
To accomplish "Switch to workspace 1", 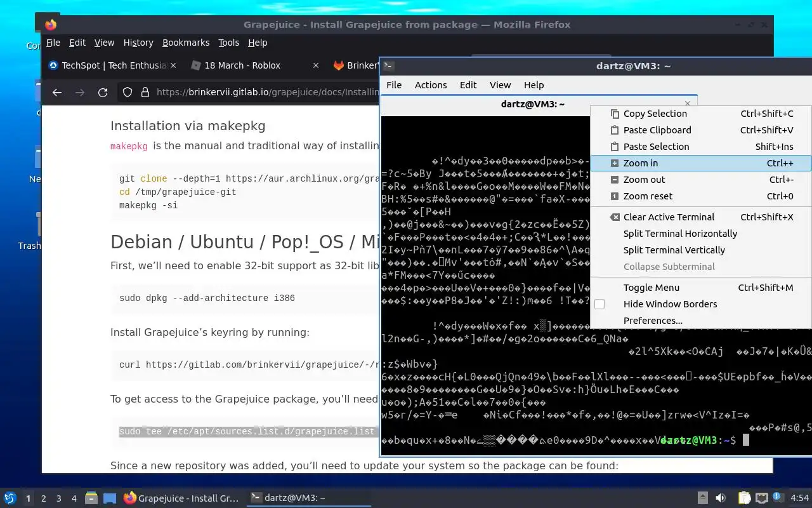I will pyautogui.click(x=28, y=498).
